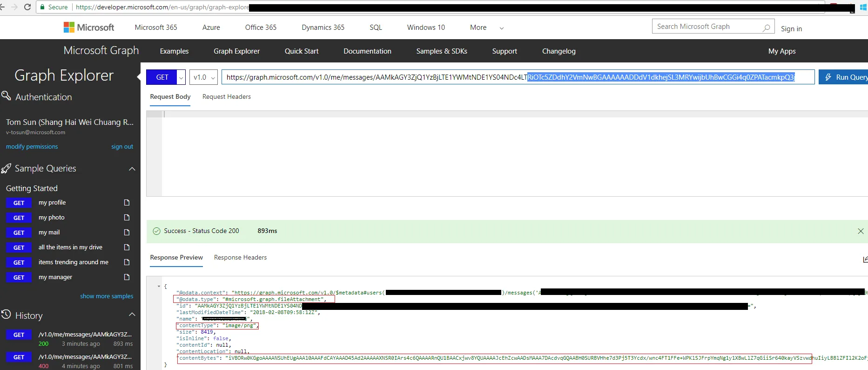
Task: Click the share response icon
Action: coord(865,259)
